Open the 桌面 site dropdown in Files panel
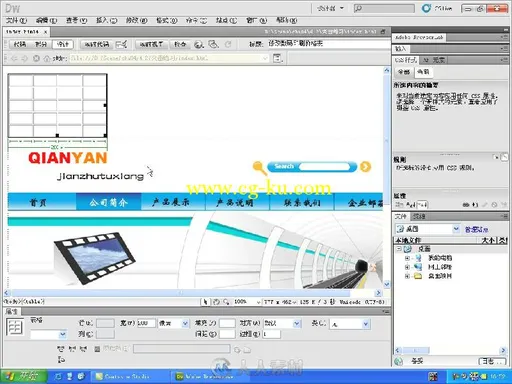The height and width of the screenshot is (384, 512). (427, 229)
